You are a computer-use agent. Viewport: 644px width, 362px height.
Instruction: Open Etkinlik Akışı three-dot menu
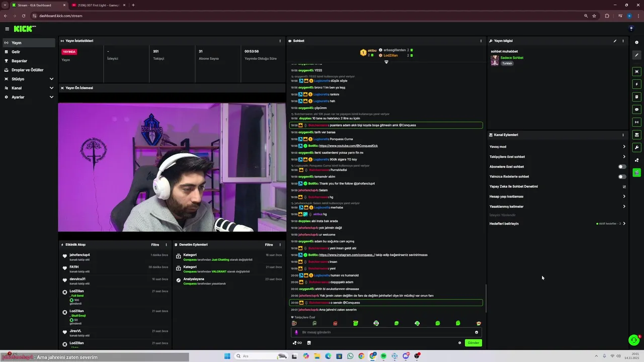click(x=166, y=245)
